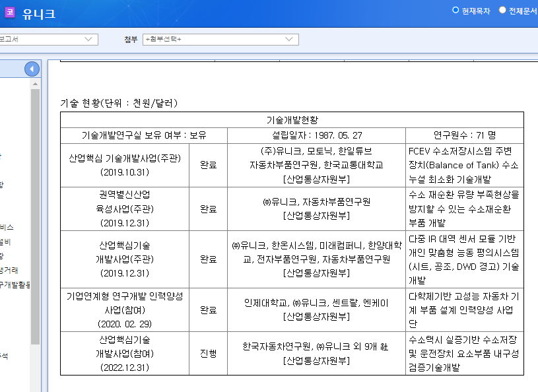The height and width of the screenshot is (392, 538).
Task: Click the 수소 재순환 유량 description cell
Action: (465, 209)
